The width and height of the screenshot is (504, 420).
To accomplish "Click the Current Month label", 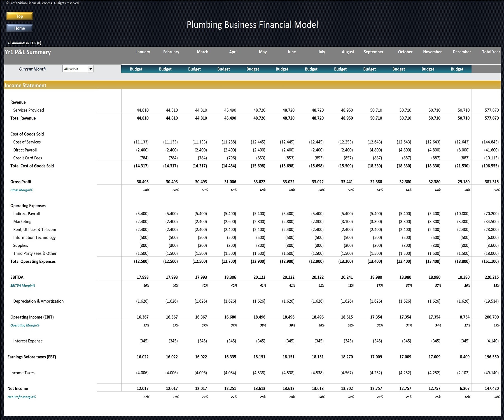I will click(32, 69).
